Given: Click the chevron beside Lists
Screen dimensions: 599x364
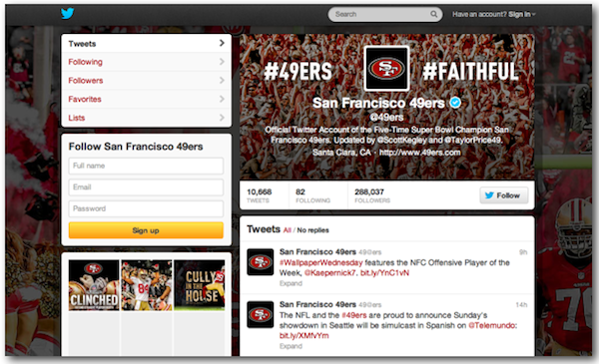Looking at the screenshot, I should coord(222,118).
